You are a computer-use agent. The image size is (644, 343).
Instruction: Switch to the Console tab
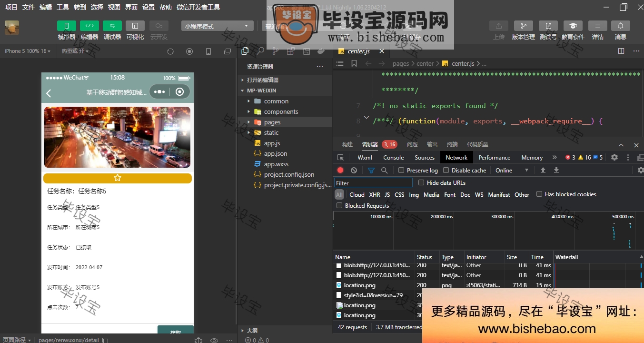point(394,157)
